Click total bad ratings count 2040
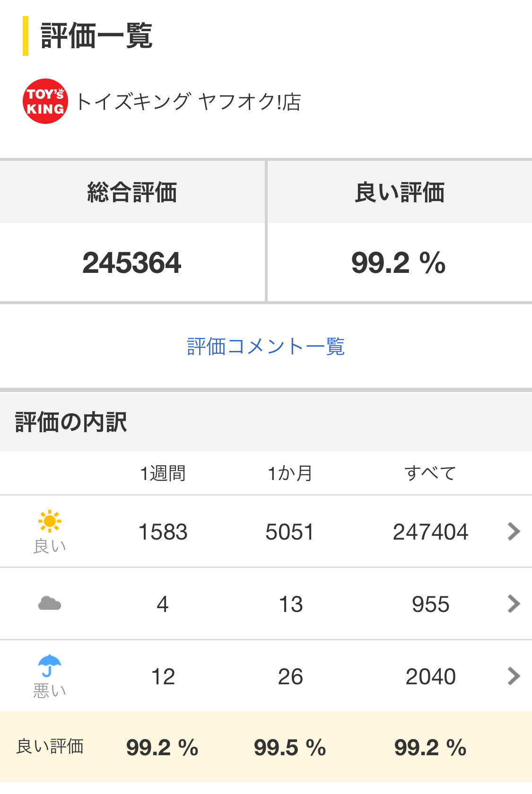This screenshot has height=794, width=532. 430,677
